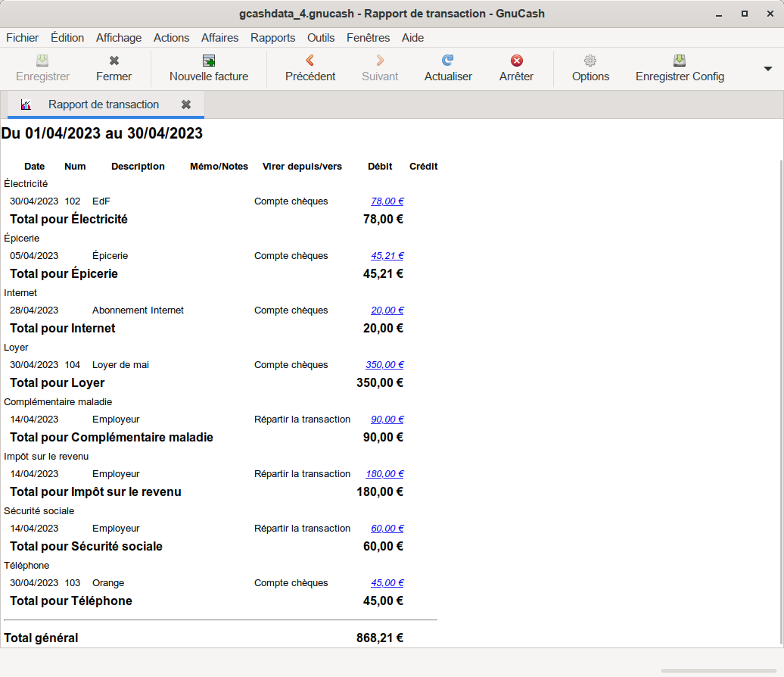Click the 45,21 € Épicerie amount link
The width and height of the screenshot is (784, 677).
[387, 256]
